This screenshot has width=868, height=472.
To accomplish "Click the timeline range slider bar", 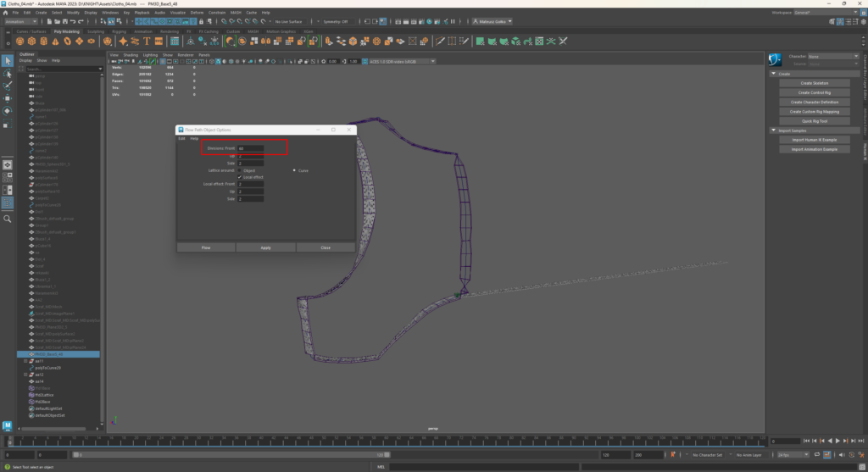I will [x=229, y=455].
